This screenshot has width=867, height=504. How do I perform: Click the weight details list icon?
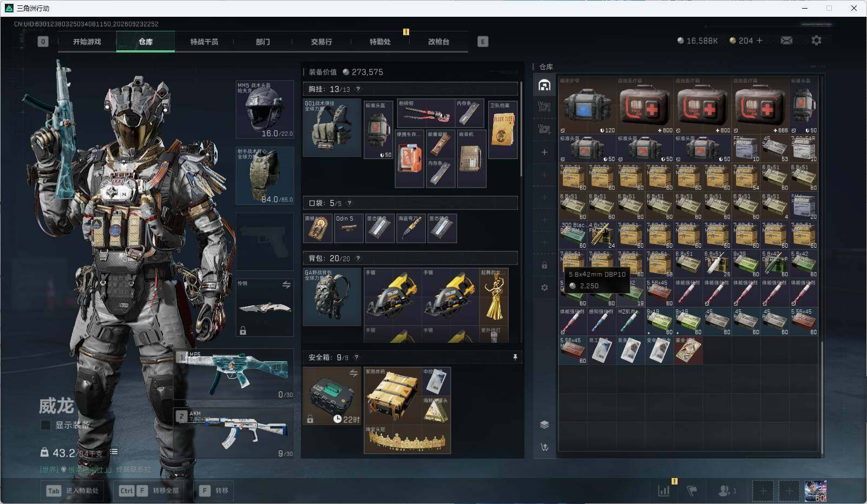[x=114, y=452]
